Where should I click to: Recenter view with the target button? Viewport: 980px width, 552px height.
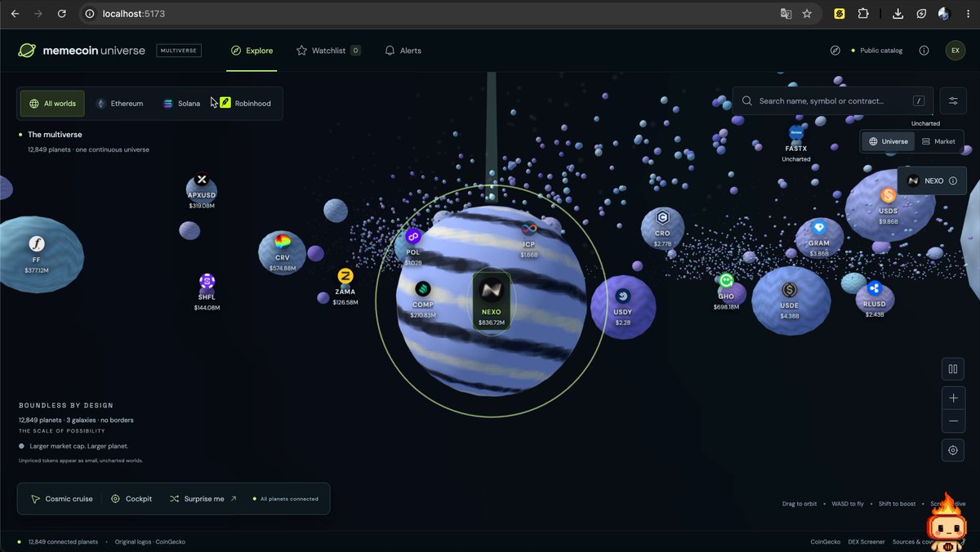[x=953, y=450]
